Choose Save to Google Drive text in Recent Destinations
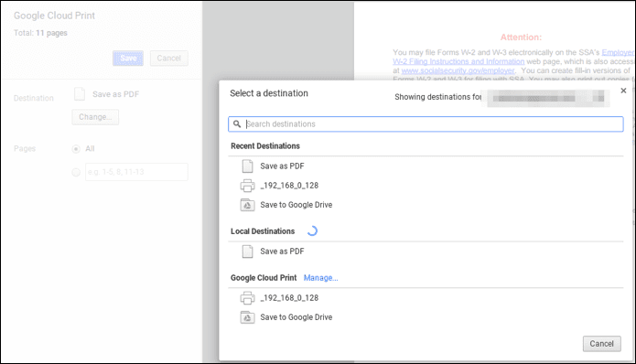This screenshot has width=636, height=364. 296,205
